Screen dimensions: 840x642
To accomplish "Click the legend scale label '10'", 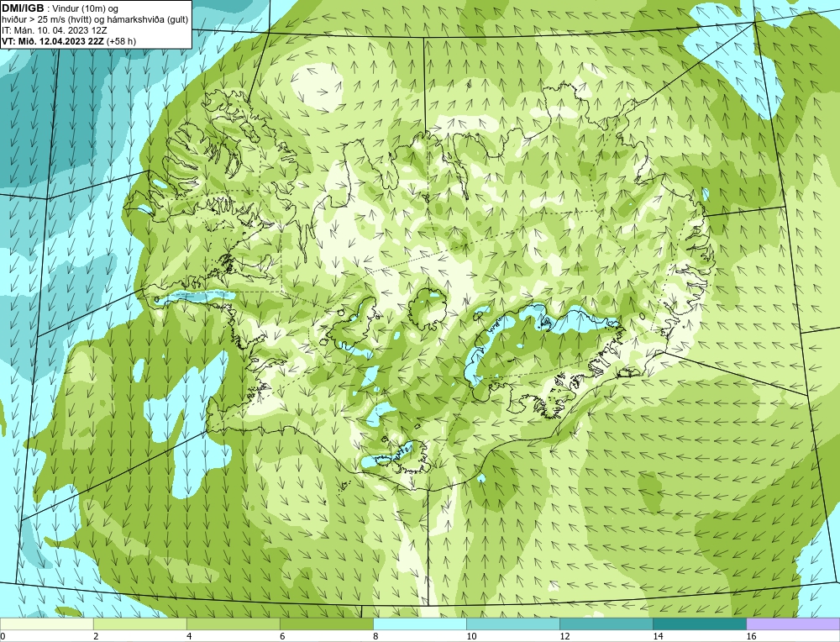I will (471, 636).
